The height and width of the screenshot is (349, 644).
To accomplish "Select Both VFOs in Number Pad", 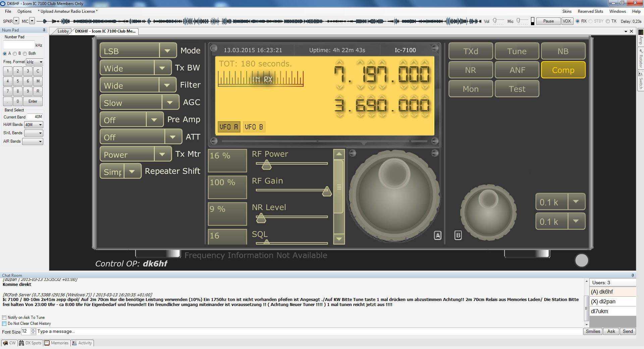I will click(25, 54).
